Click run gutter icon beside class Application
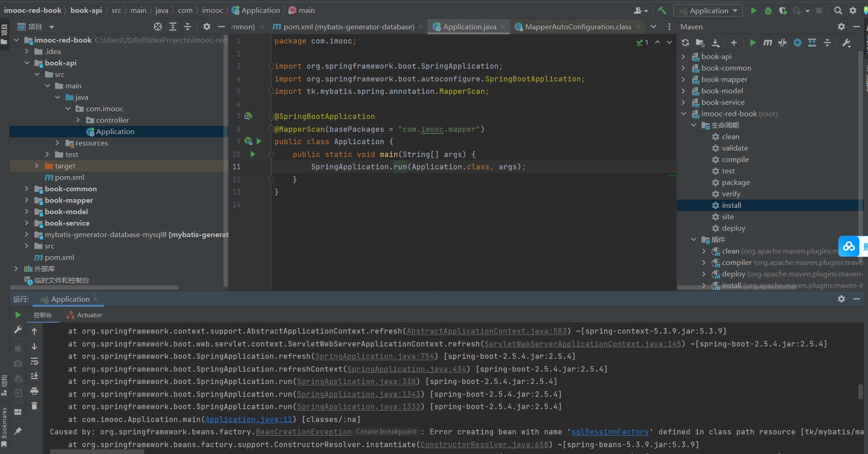Viewport: 868px width, 454px height. 259,141
